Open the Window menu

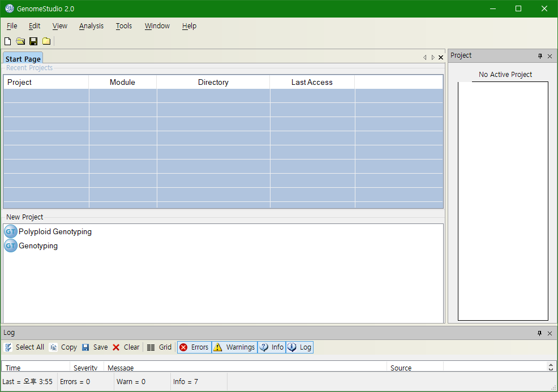[x=157, y=26]
